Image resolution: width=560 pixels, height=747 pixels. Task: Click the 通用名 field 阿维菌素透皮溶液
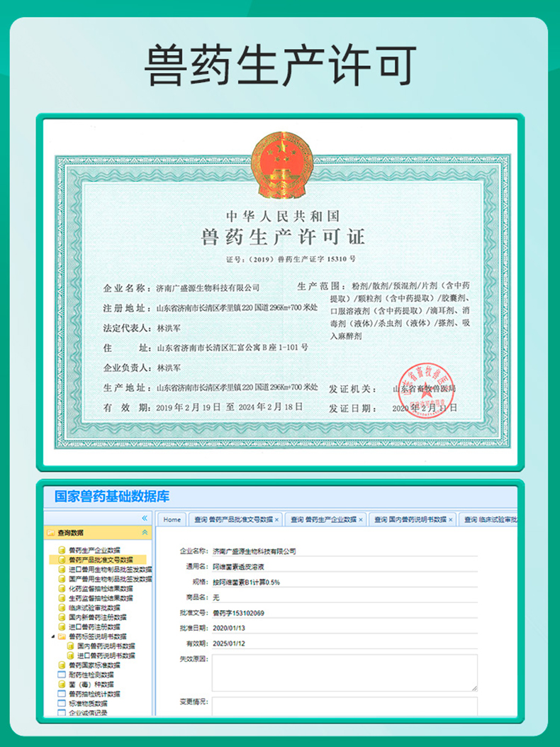[x=345, y=566]
